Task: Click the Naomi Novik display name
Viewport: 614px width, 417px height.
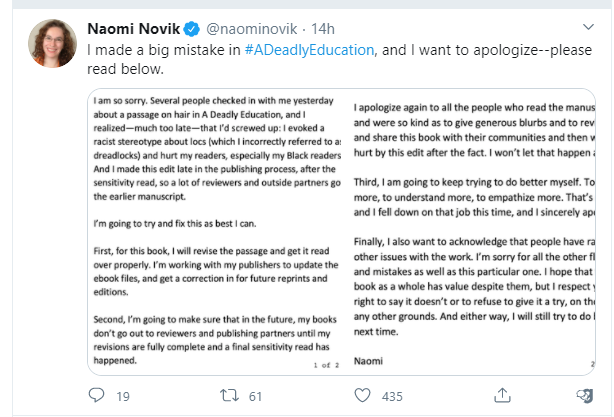Action: (134, 29)
